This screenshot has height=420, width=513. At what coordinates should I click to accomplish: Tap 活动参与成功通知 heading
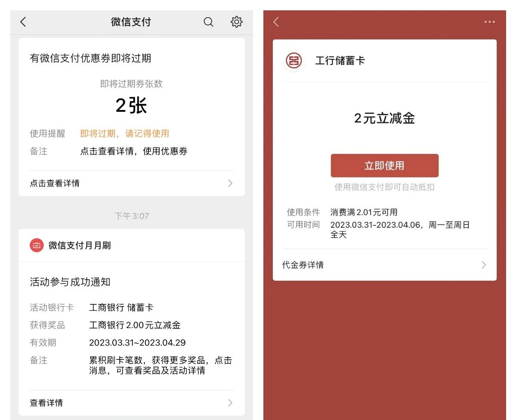(70, 282)
